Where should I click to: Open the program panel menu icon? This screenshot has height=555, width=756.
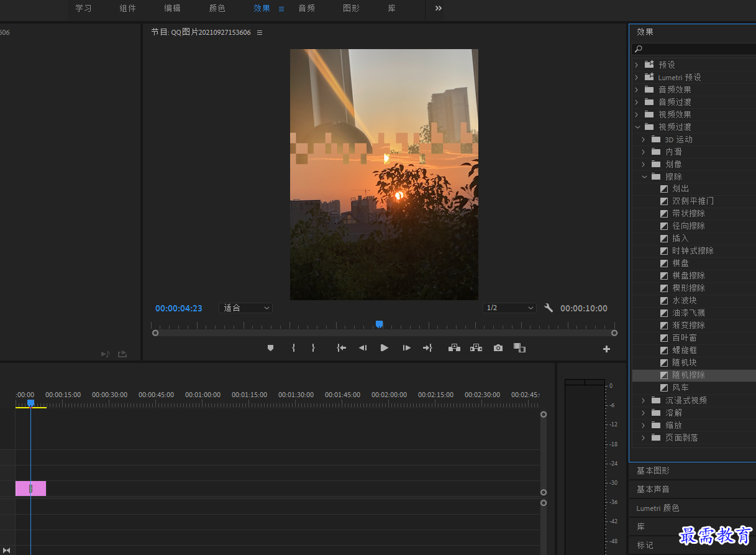[x=260, y=32]
